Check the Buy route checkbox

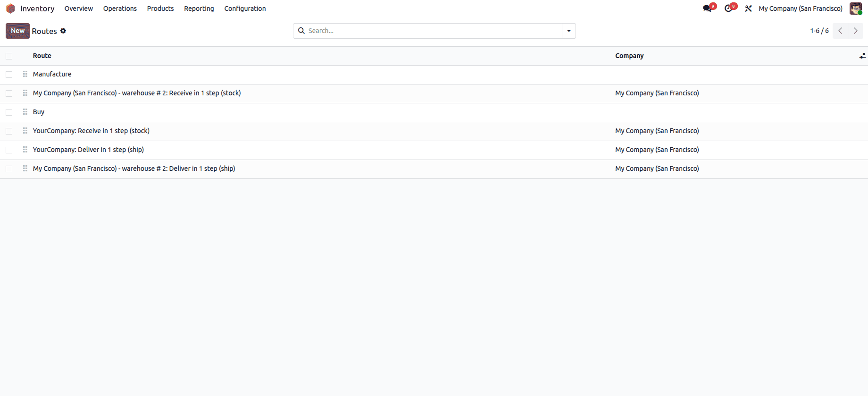tap(9, 112)
